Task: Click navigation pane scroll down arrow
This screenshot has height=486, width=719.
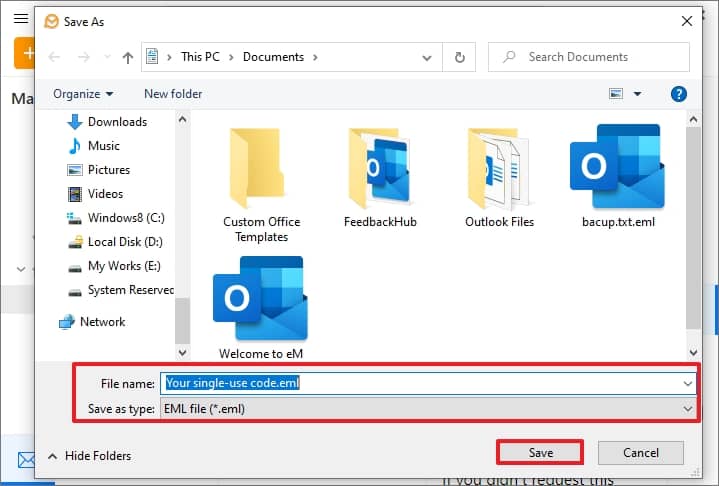Action: coord(182,353)
